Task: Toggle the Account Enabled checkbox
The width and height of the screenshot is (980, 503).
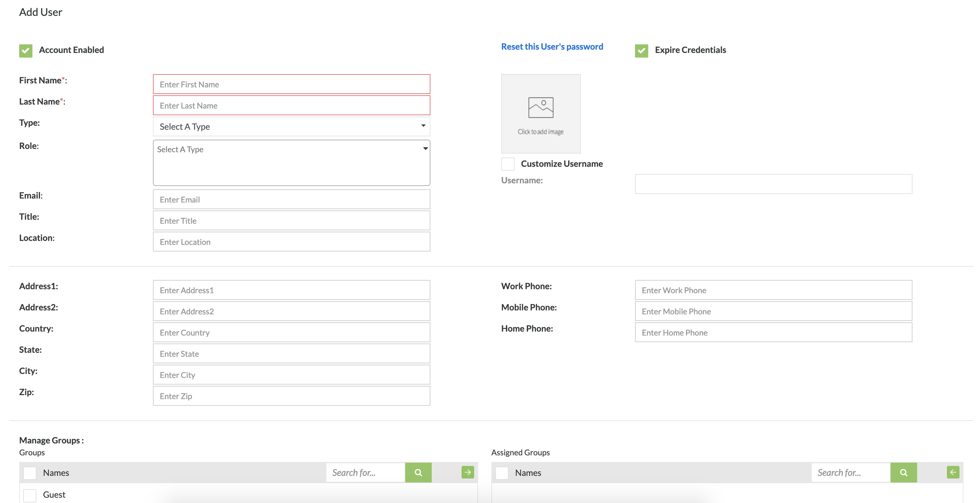Action: coord(26,51)
